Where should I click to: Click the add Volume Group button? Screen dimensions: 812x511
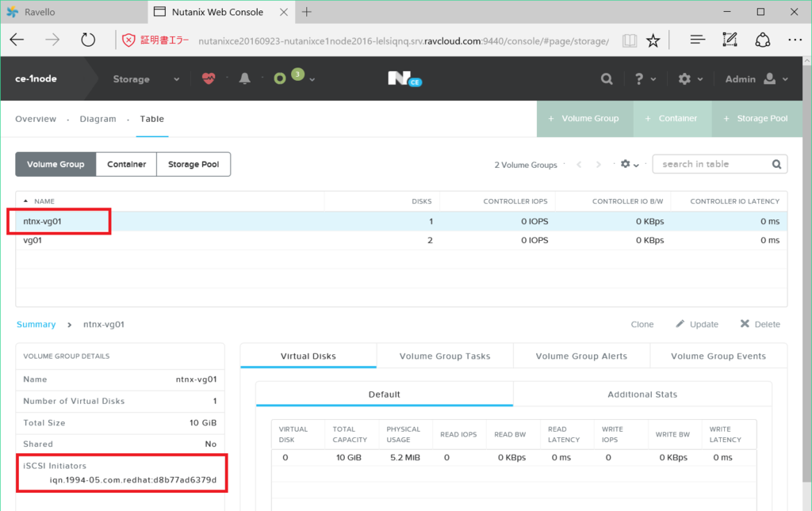[584, 118]
